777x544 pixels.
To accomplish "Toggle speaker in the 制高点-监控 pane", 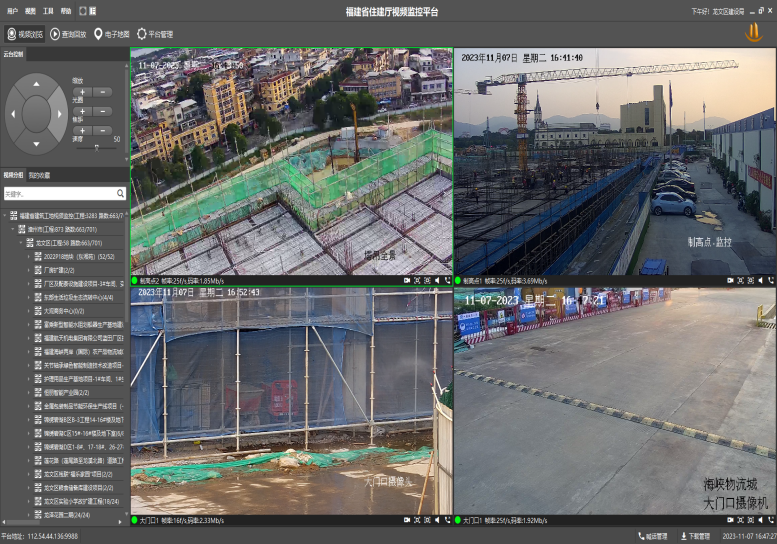I will pyautogui.click(x=761, y=280).
